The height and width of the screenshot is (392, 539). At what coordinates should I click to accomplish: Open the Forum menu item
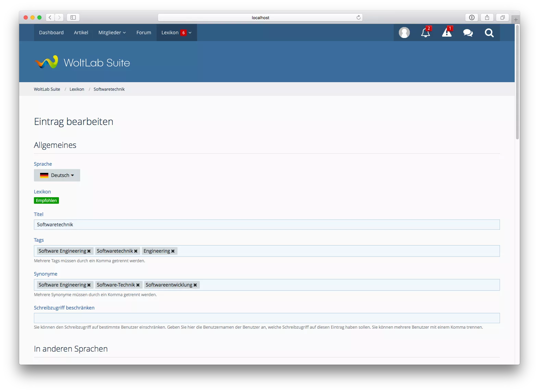[144, 33]
